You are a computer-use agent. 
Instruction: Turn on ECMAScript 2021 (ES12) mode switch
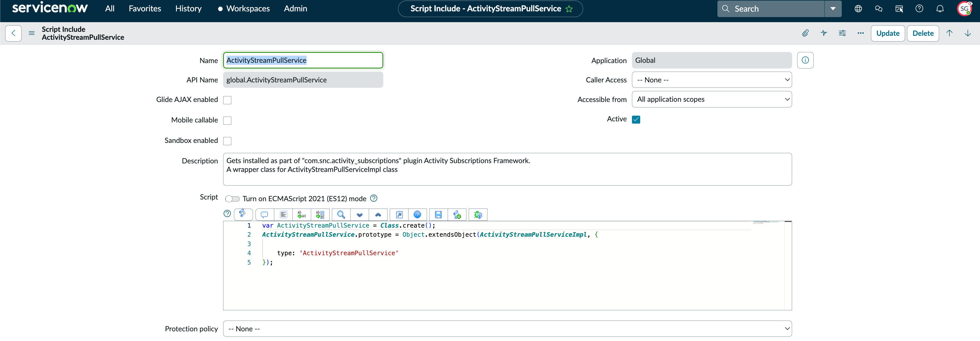pyautogui.click(x=233, y=199)
